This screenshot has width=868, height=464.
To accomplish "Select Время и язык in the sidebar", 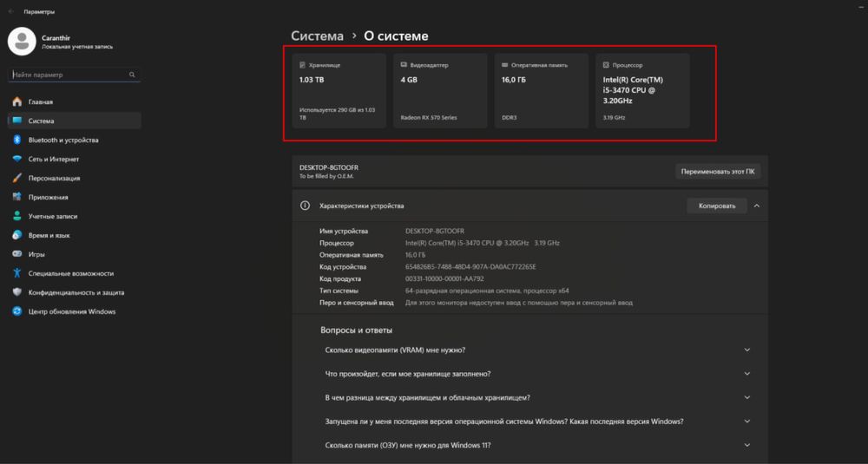I will [49, 235].
